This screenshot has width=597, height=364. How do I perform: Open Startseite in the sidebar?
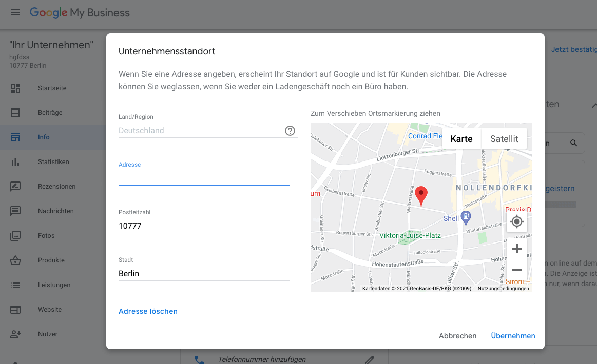pyautogui.click(x=53, y=88)
